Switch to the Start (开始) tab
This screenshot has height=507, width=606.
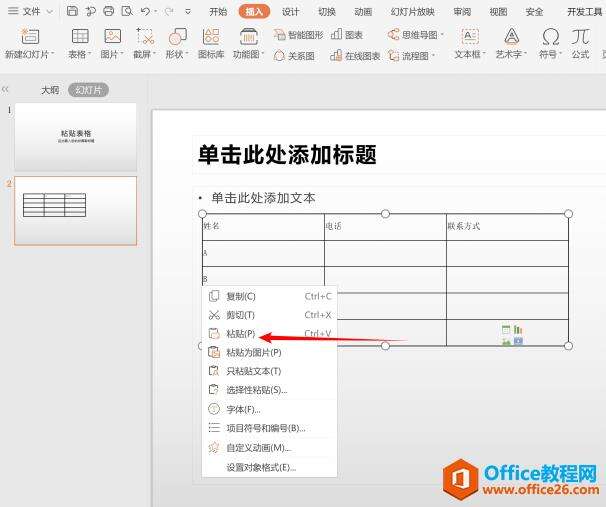click(218, 12)
